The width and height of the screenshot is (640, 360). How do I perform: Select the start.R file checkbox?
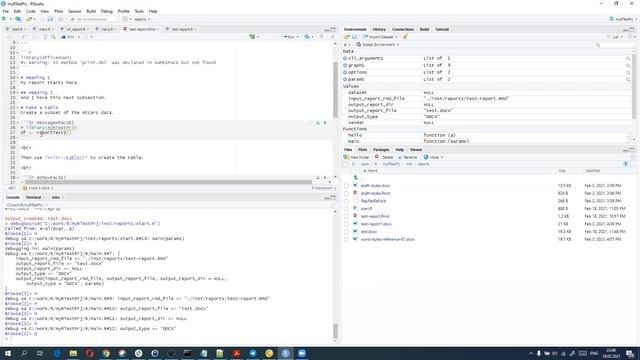coord(346,209)
